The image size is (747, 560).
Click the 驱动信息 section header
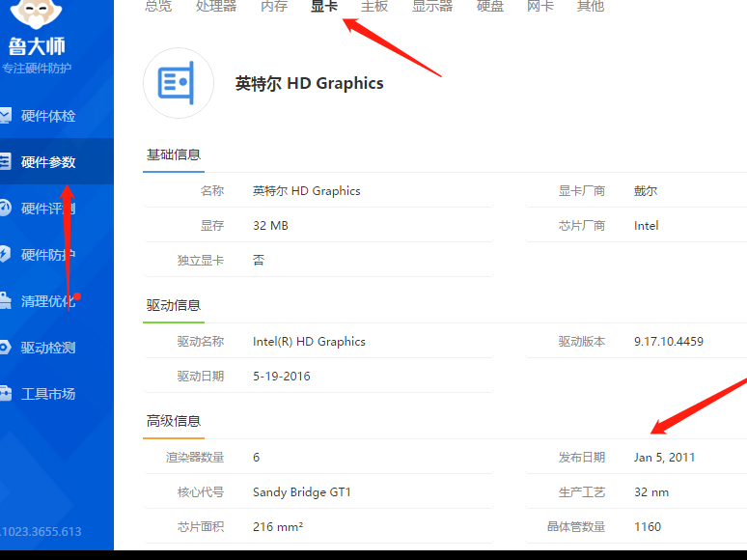(174, 305)
